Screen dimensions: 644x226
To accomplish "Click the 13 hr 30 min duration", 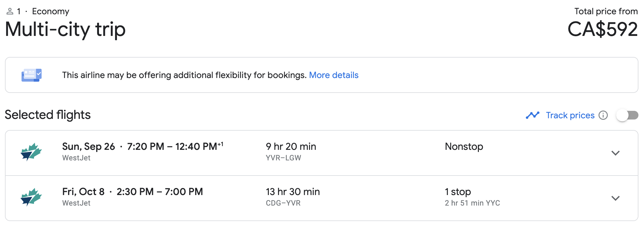I will click(x=293, y=192).
